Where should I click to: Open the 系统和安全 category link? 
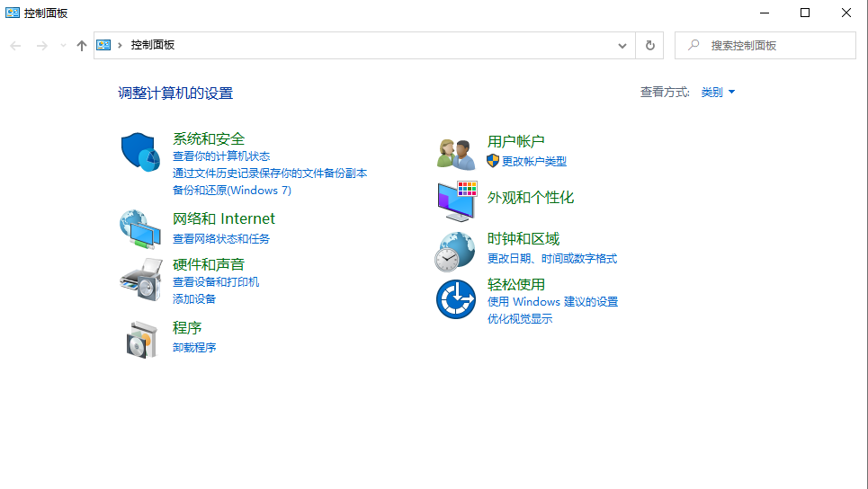point(209,138)
